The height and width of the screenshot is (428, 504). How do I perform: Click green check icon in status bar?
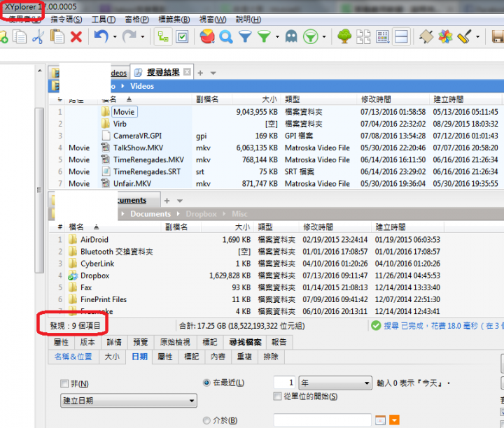pyautogui.click(x=376, y=326)
